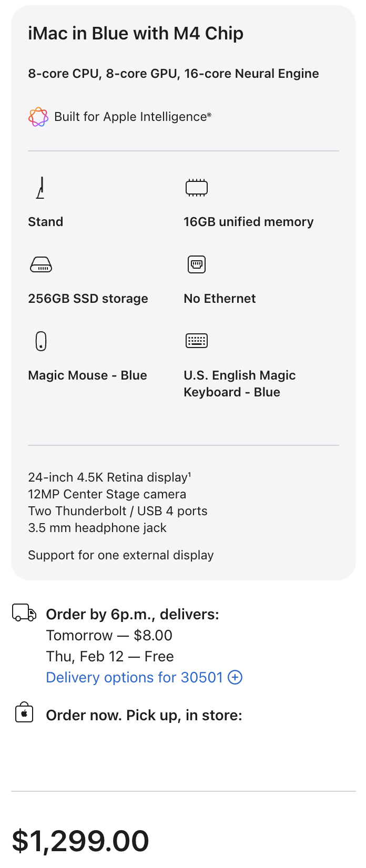Click the iMac in Blue with M4 Chip heading

tap(136, 34)
